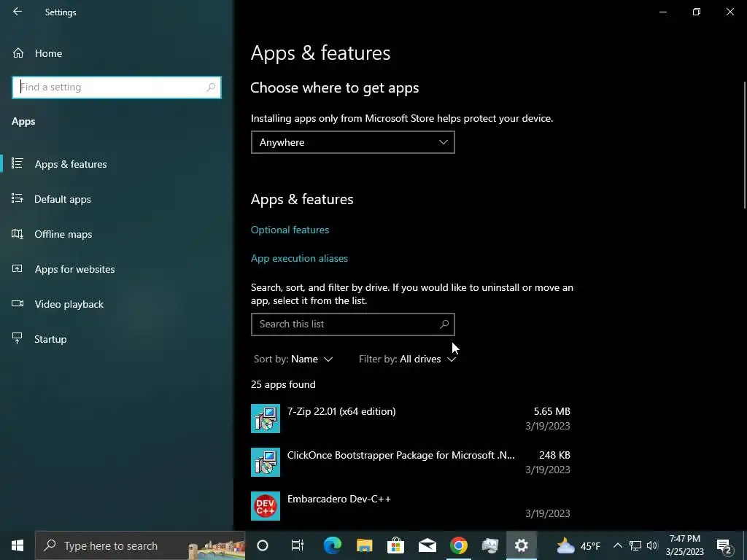Open network status in the system tray
Screen dimensions: 747x560
(x=635, y=545)
